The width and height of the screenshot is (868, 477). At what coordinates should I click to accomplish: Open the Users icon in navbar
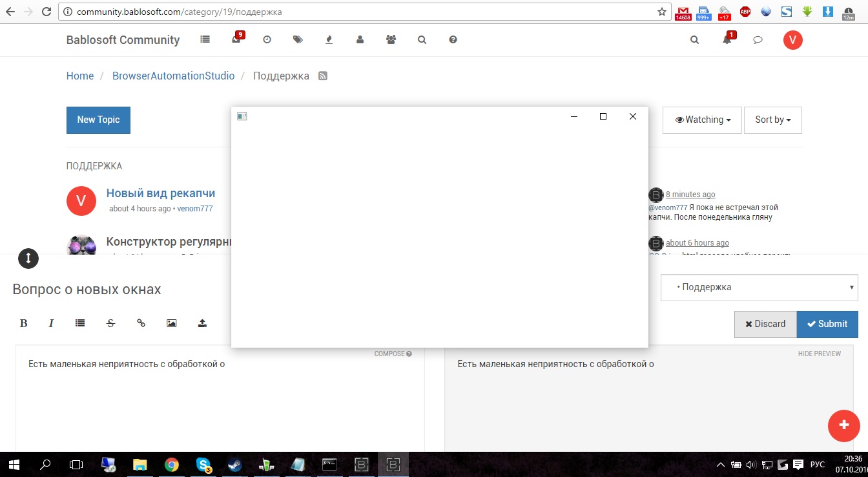point(360,39)
